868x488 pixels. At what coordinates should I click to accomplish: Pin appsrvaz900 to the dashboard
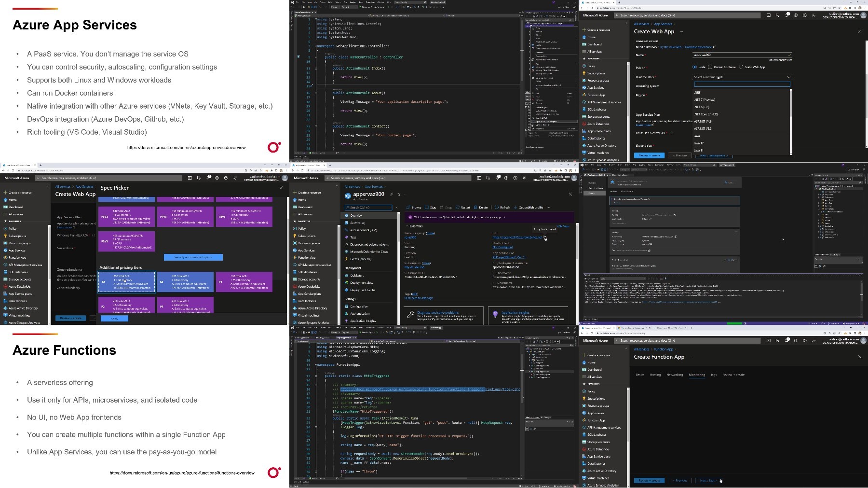(x=392, y=195)
